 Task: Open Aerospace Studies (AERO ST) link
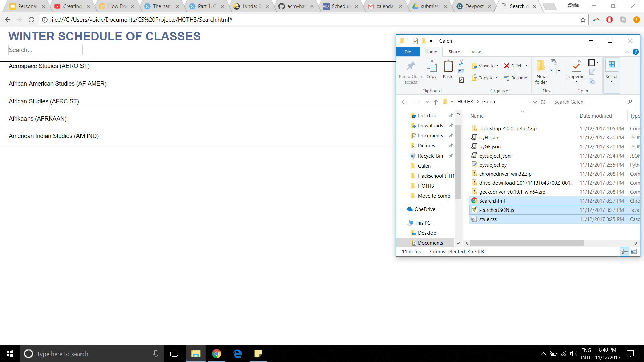(49, 66)
